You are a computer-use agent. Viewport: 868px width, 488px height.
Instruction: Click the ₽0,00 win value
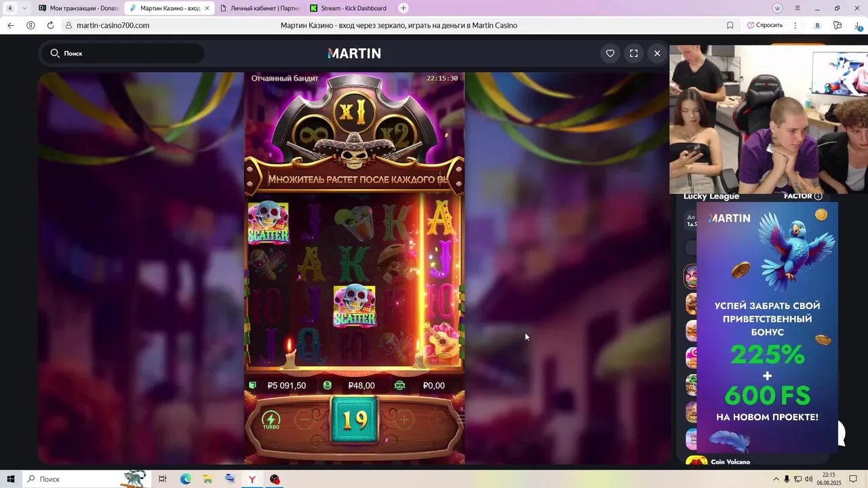[434, 385]
